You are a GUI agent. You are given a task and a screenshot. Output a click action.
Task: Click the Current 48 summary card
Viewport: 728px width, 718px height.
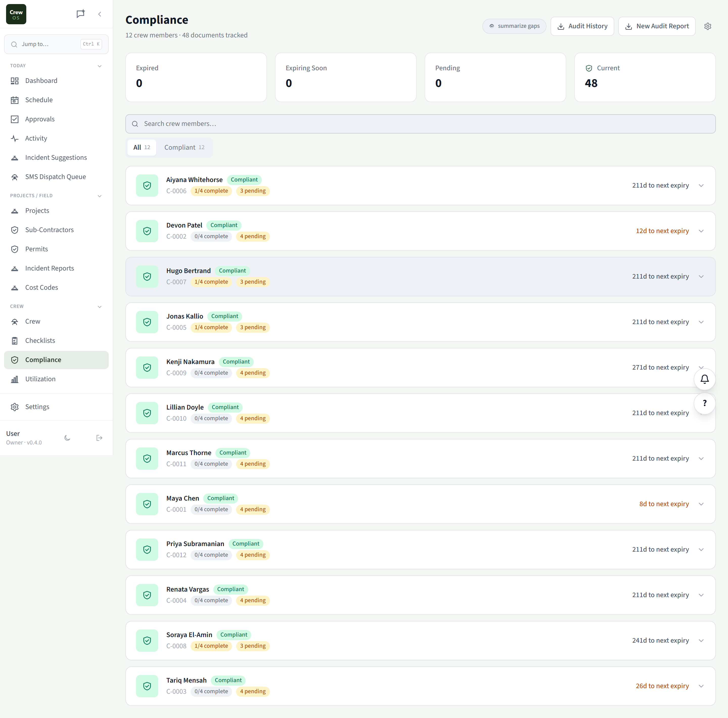pos(645,77)
